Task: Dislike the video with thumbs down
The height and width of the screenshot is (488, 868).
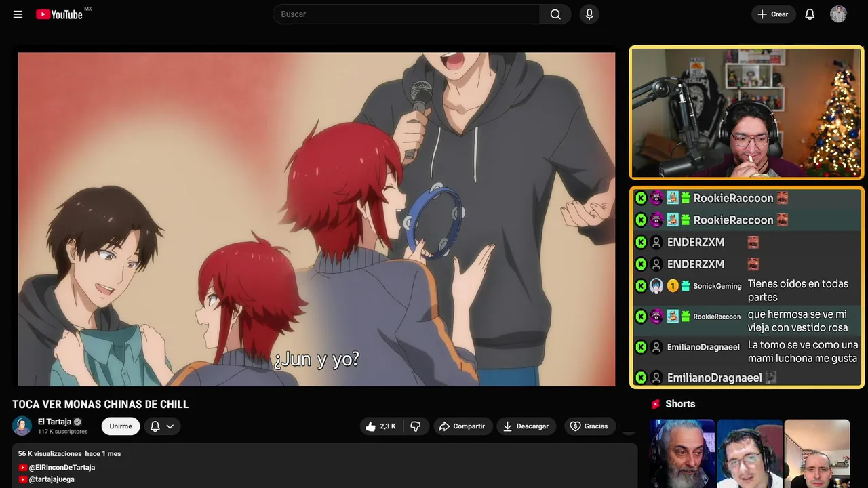Action: point(416,426)
